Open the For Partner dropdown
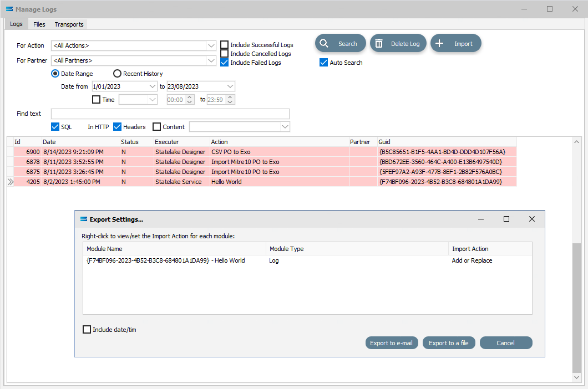This screenshot has width=588, height=389. click(x=211, y=61)
